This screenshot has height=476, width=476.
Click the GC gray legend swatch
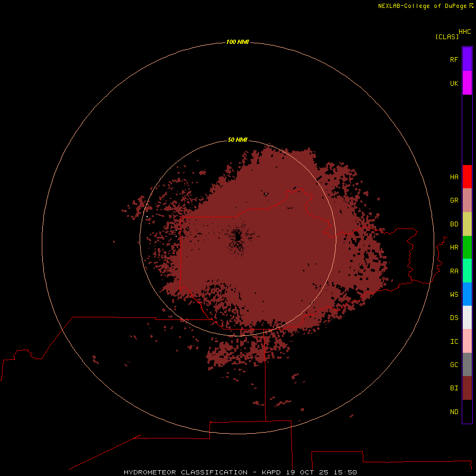(467, 364)
